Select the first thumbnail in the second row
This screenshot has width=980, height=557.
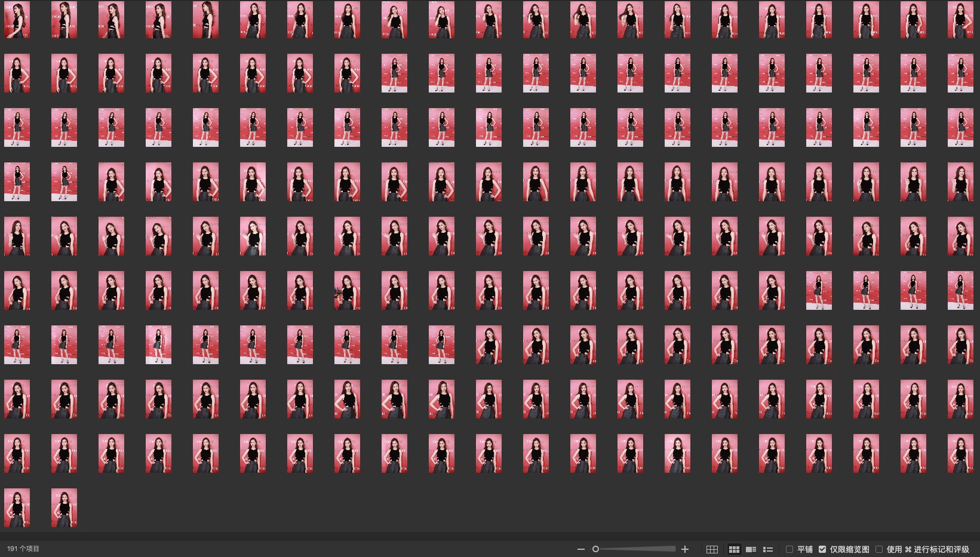(17, 73)
